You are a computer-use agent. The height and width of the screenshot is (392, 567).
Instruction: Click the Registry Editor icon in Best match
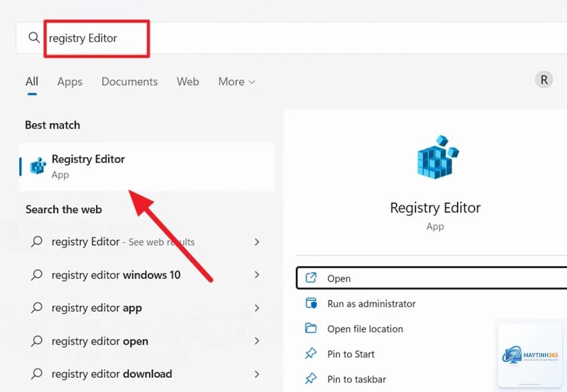tap(38, 166)
